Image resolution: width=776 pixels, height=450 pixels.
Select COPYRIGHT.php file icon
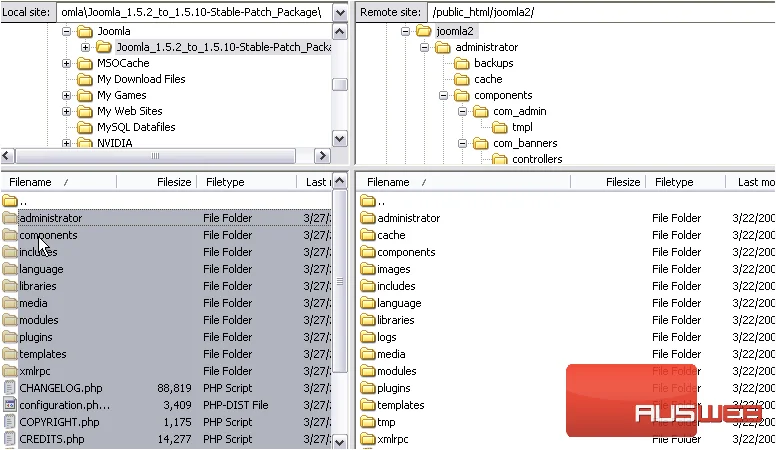click(x=10, y=422)
